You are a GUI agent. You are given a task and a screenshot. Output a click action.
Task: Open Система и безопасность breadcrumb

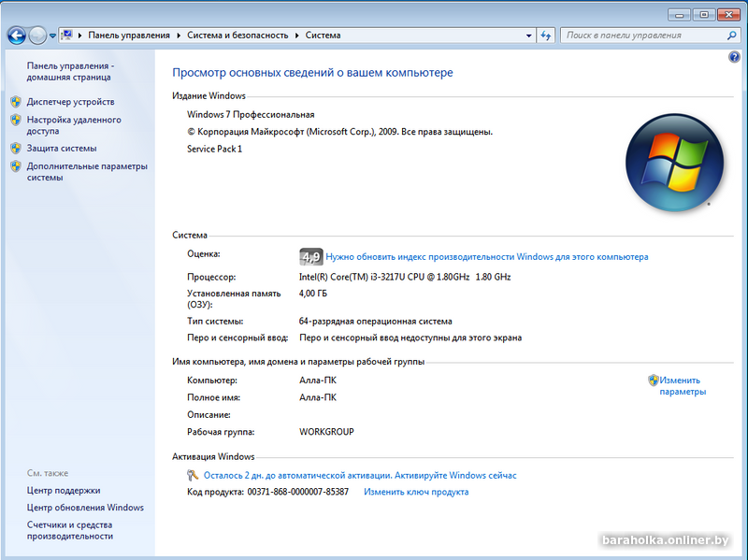pos(237,36)
